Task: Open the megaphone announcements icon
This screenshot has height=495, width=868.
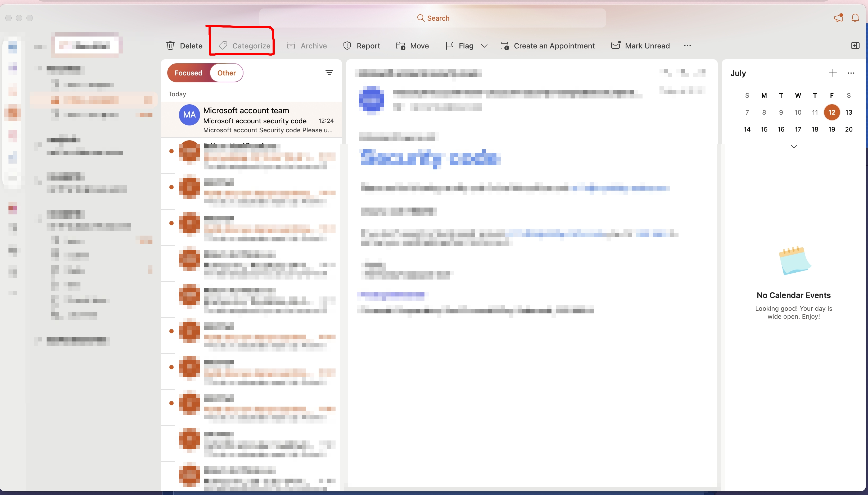Action: pos(838,18)
